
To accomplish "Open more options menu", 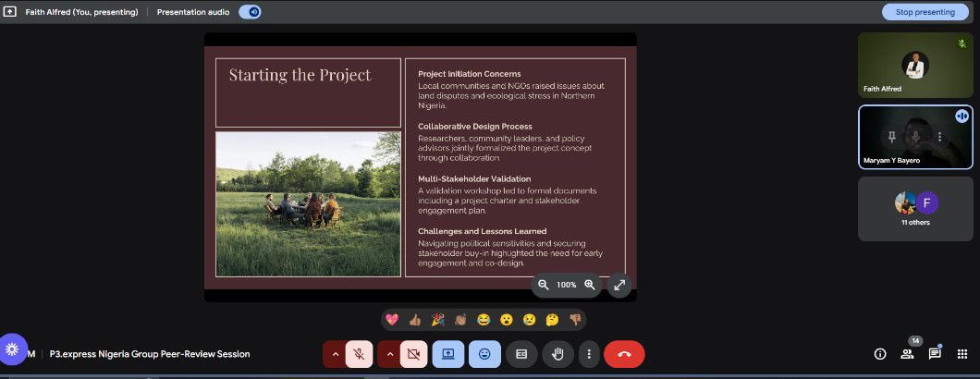I will tap(588, 354).
